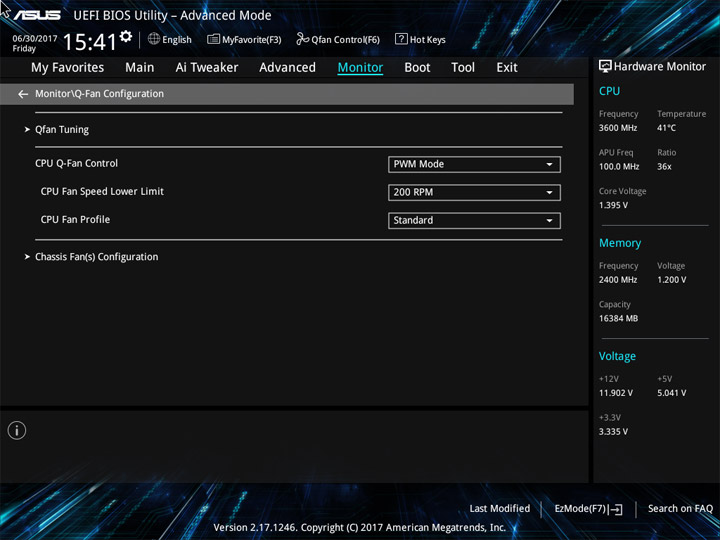The width and height of the screenshot is (720, 540).
Task: Click the Hot Keys question mark icon
Action: 401,39
